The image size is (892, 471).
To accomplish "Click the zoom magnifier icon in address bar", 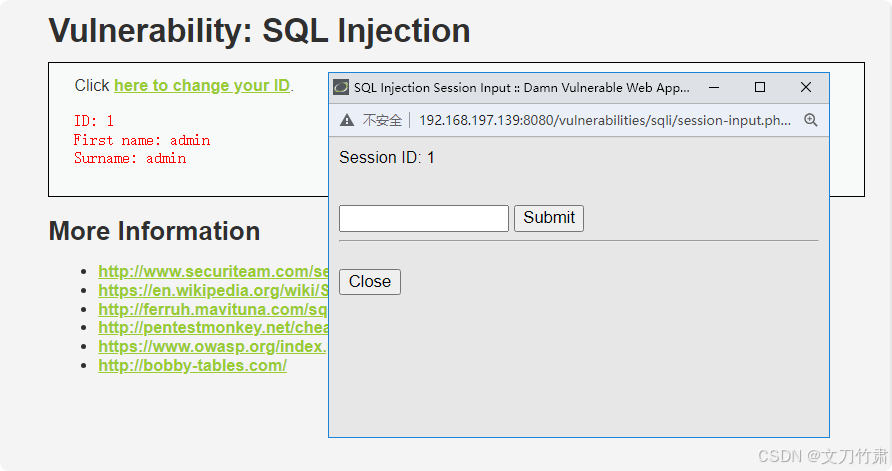I will pos(811,120).
